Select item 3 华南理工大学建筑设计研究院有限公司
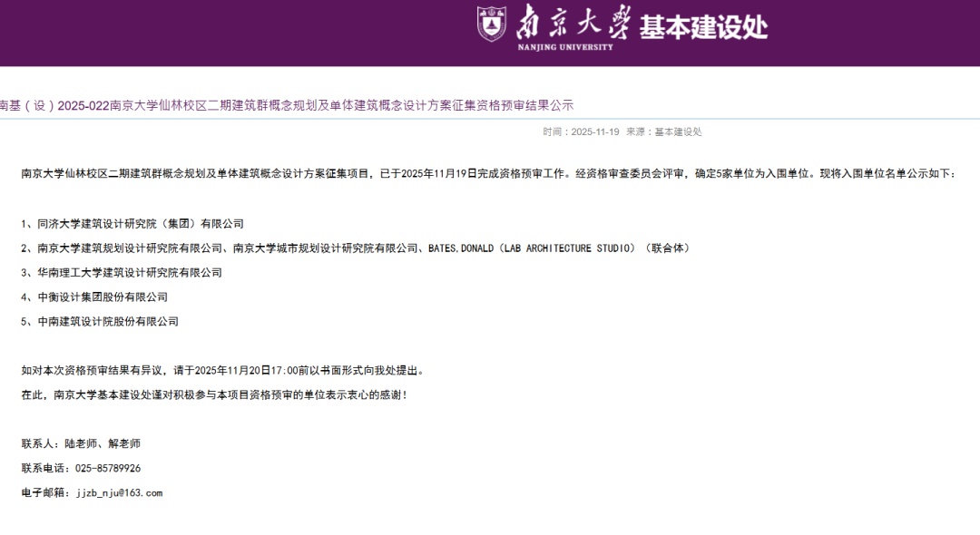The width and height of the screenshot is (980, 535). [x=122, y=272]
